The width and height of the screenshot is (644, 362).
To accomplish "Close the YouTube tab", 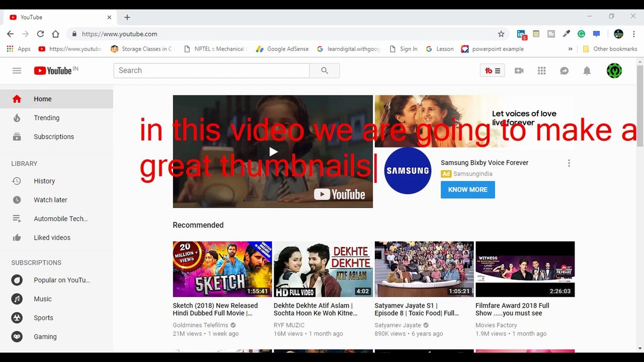I will coord(109,17).
